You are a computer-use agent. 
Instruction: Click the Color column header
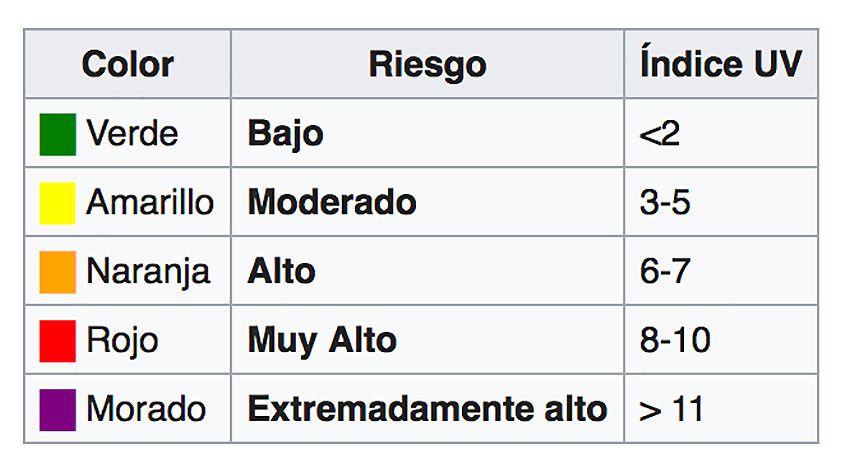127,65
